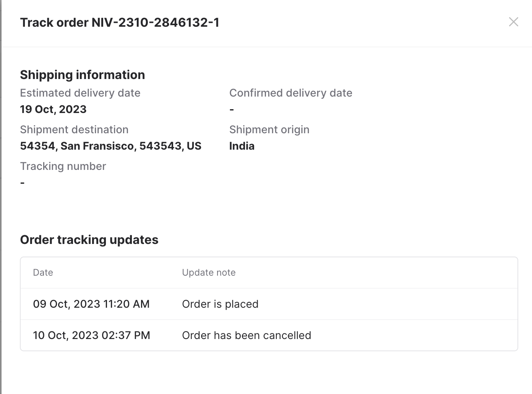
Task: Click the Tracking number label
Action: 63,166
